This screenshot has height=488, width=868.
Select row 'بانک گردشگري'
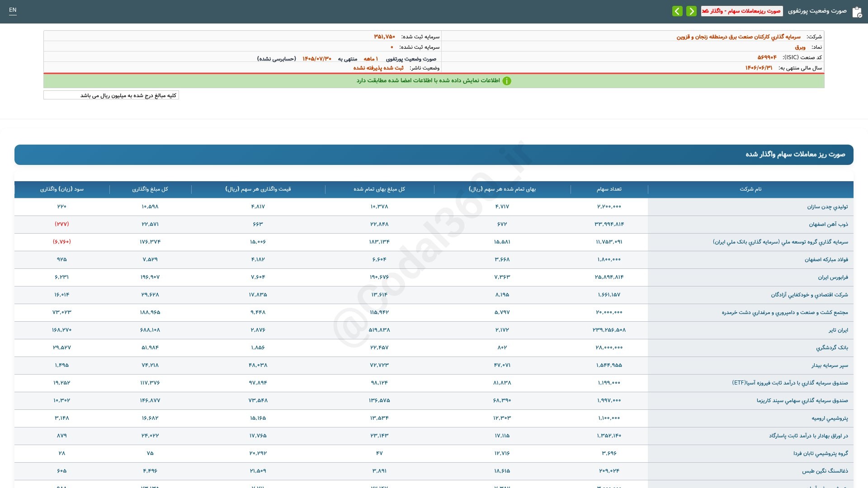pos(434,348)
